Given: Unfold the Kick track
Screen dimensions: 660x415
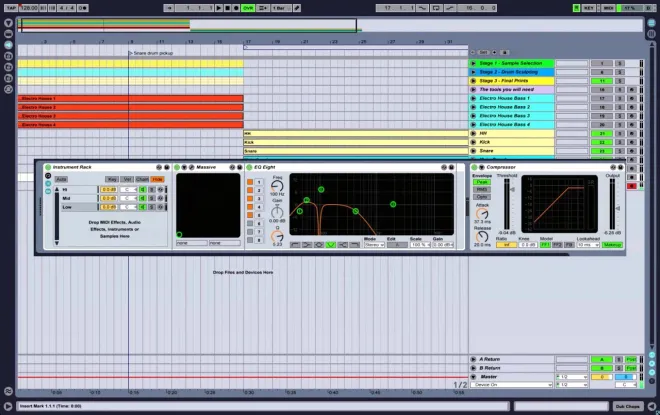Looking at the screenshot, I should point(473,142).
